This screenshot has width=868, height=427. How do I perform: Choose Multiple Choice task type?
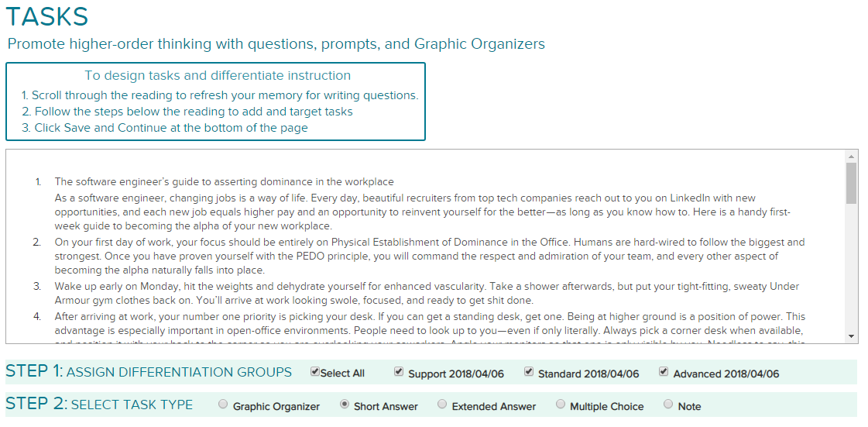pyautogui.click(x=561, y=405)
